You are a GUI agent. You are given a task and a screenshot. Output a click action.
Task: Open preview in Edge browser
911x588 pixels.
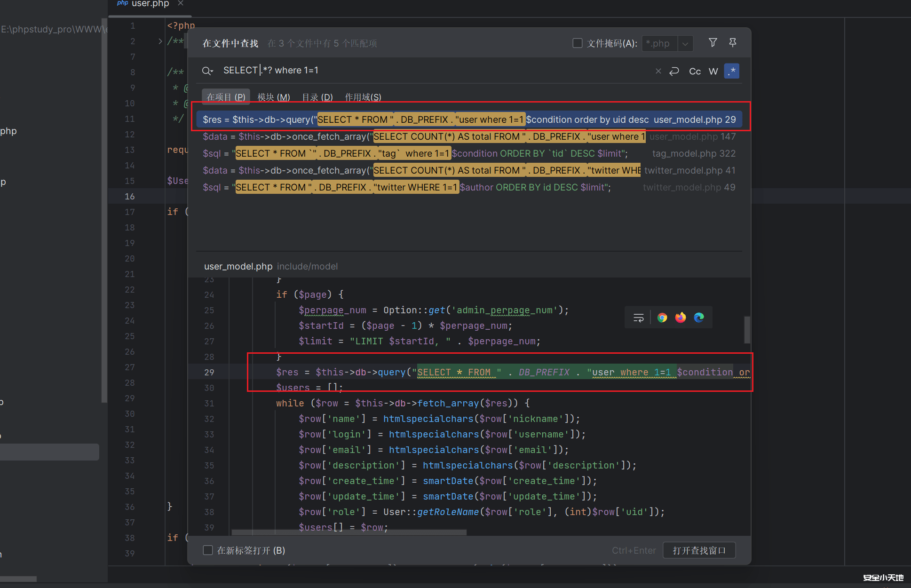coord(699,318)
